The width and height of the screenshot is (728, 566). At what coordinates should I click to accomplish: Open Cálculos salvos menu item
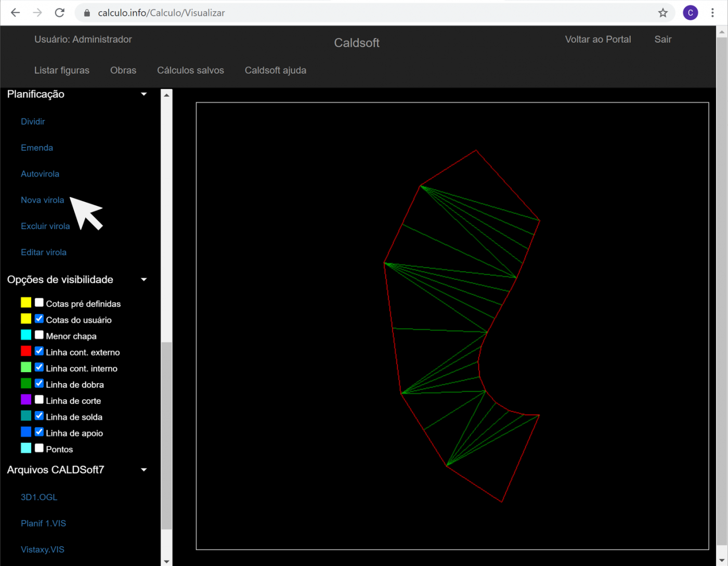190,70
